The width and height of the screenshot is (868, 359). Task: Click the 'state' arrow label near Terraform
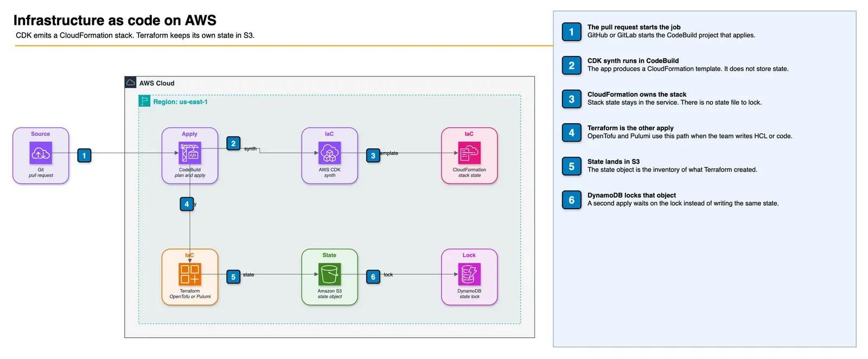(248, 275)
